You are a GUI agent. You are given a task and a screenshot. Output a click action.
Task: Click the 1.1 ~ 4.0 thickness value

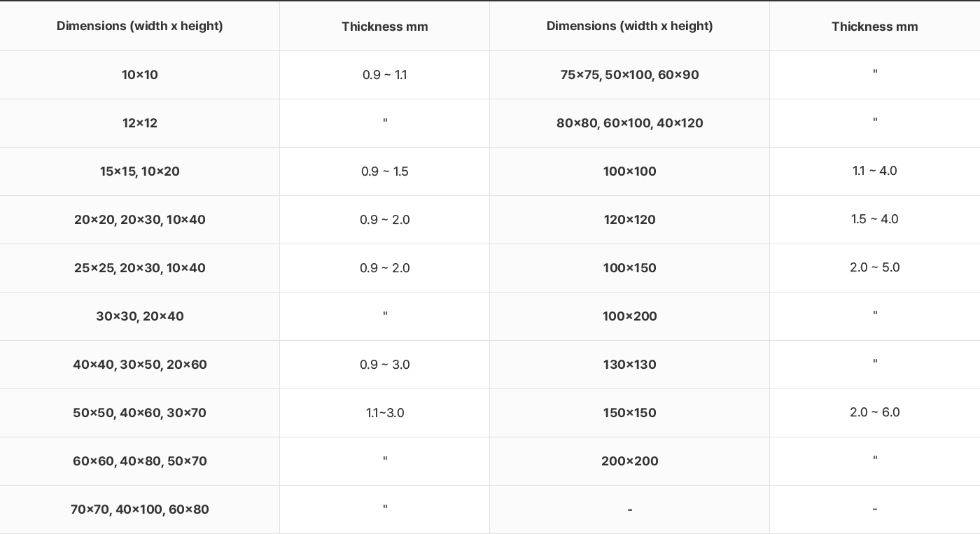(874, 171)
